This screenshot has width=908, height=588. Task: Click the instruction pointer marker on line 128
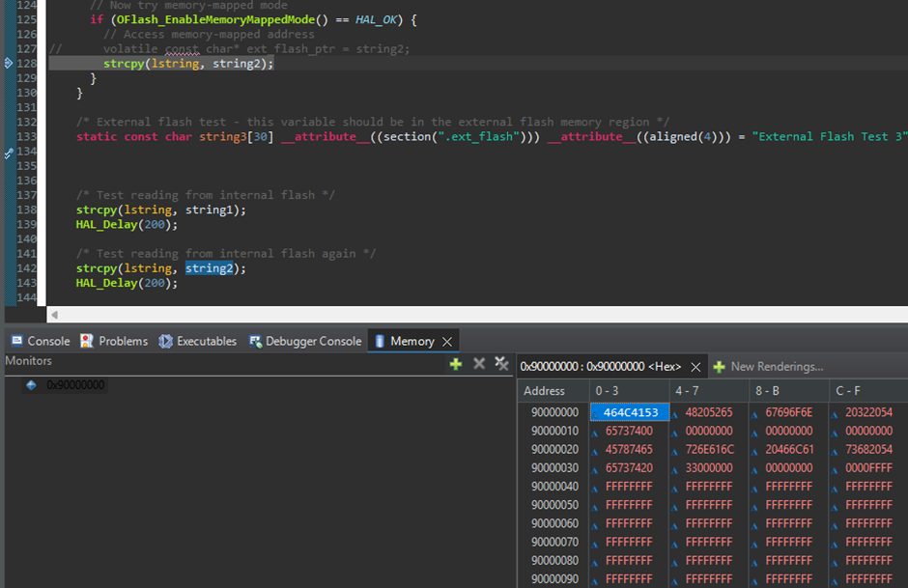point(9,64)
